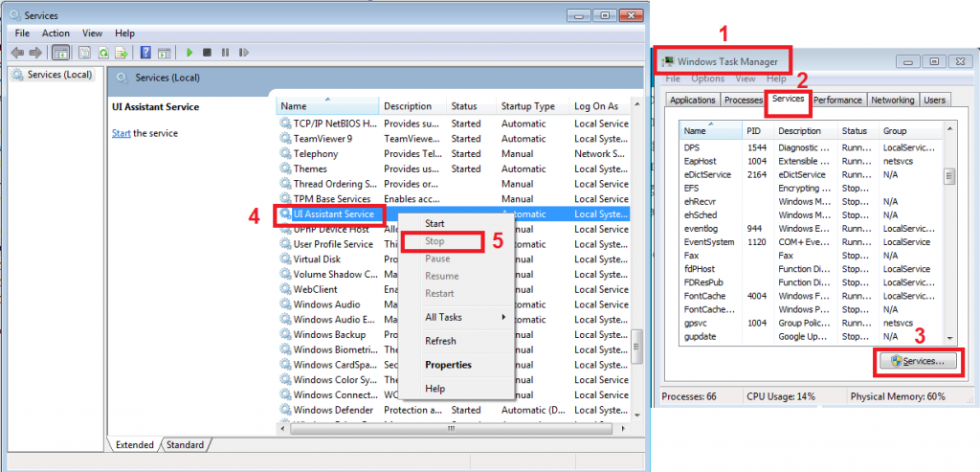Viewport: 980px width, 472px height.
Task: Sort by the PID column in Task Manager
Action: coord(758,131)
